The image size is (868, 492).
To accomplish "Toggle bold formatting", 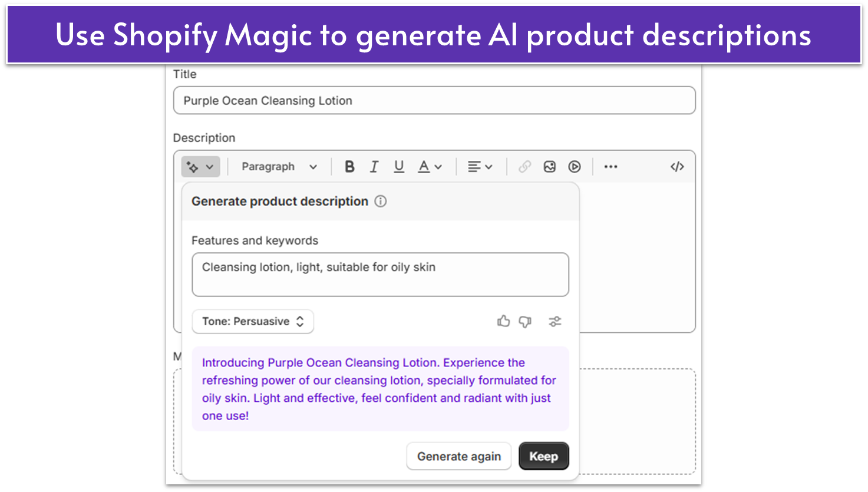I will pyautogui.click(x=349, y=167).
